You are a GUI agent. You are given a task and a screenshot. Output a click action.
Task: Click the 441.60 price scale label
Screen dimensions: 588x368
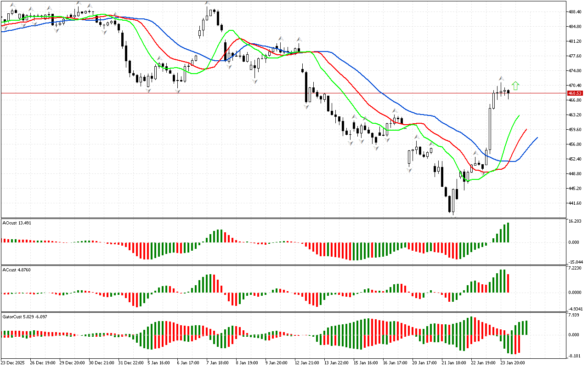(575, 203)
